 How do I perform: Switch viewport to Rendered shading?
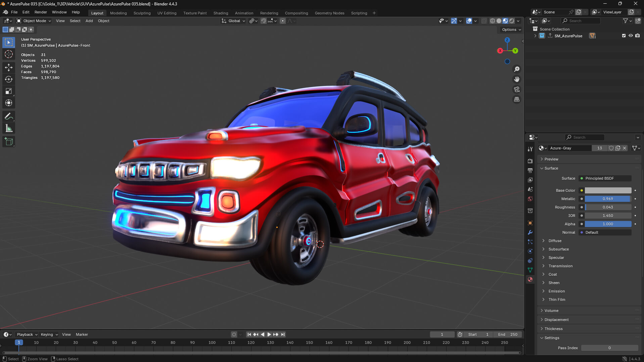(x=511, y=21)
